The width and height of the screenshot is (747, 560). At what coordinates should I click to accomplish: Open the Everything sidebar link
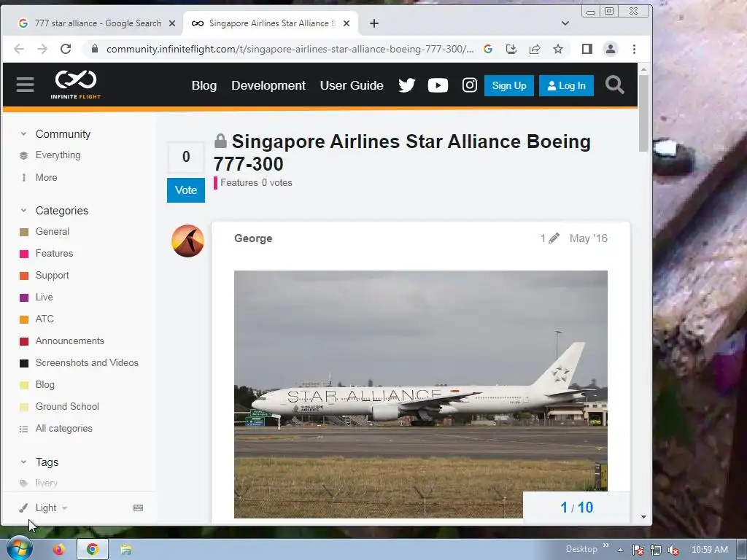58,155
